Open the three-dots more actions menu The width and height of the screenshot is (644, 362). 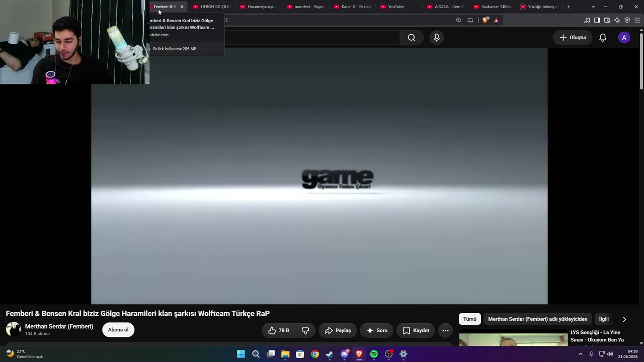(x=445, y=330)
